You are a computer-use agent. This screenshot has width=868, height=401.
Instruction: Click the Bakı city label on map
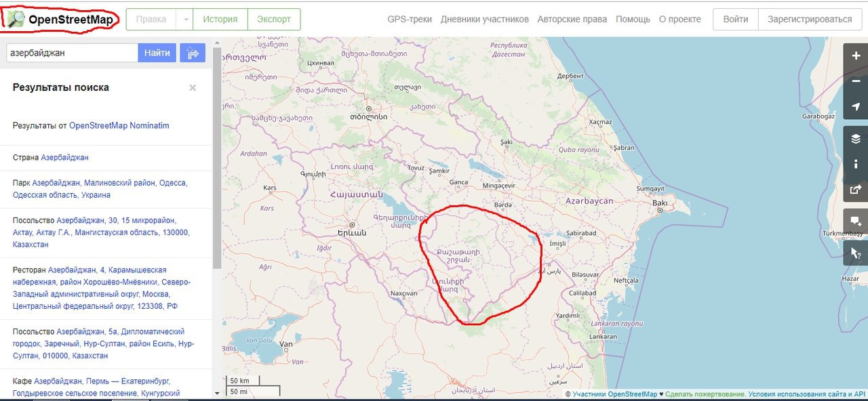coord(659,203)
